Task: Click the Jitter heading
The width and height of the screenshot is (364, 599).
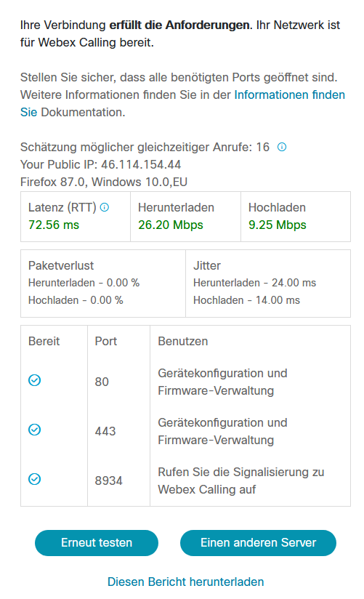Action: click(x=207, y=265)
